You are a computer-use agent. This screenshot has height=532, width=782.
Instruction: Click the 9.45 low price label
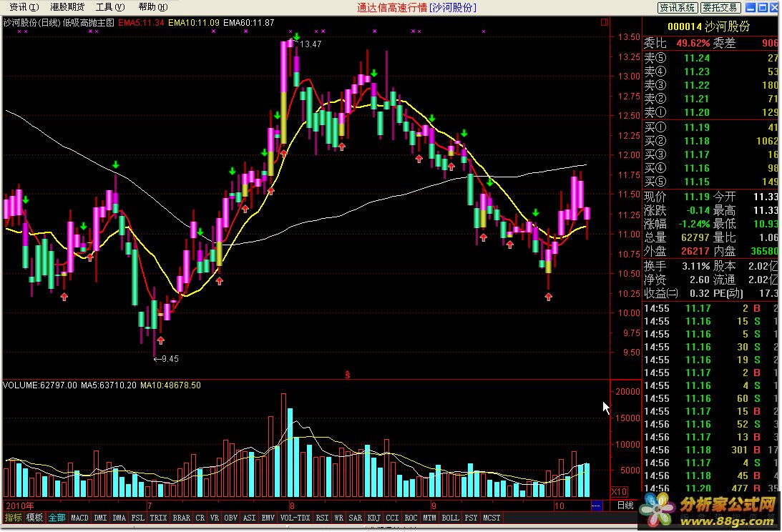pos(170,358)
